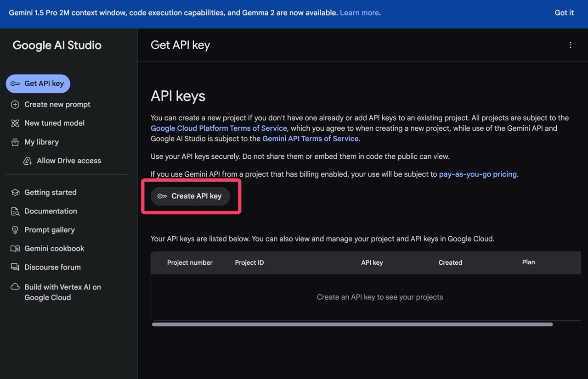Select Get API key in sidebar
The height and width of the screenshot is (379, 588).
click(38, 84)
